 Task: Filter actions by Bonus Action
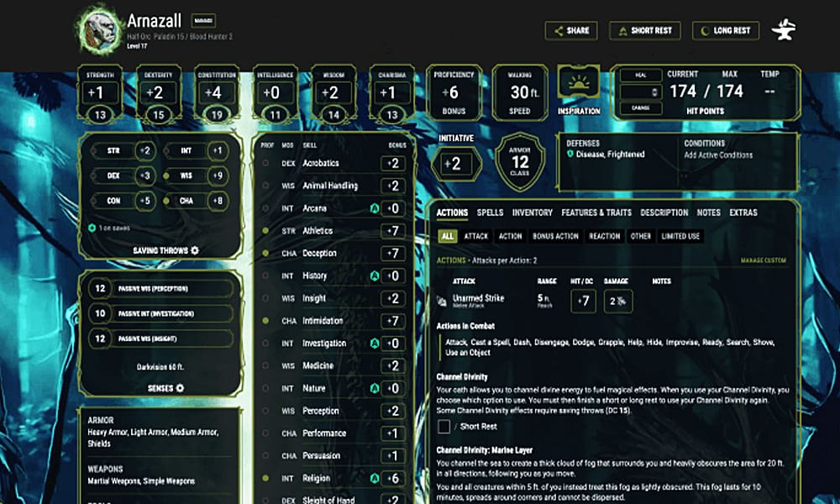tap(555, 237)
